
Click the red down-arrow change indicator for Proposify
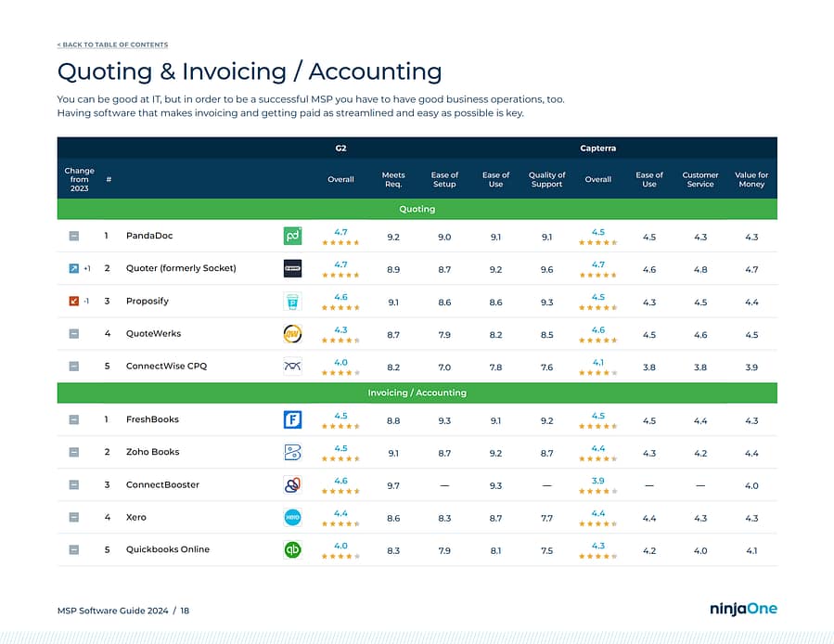[x=74, y=301]
